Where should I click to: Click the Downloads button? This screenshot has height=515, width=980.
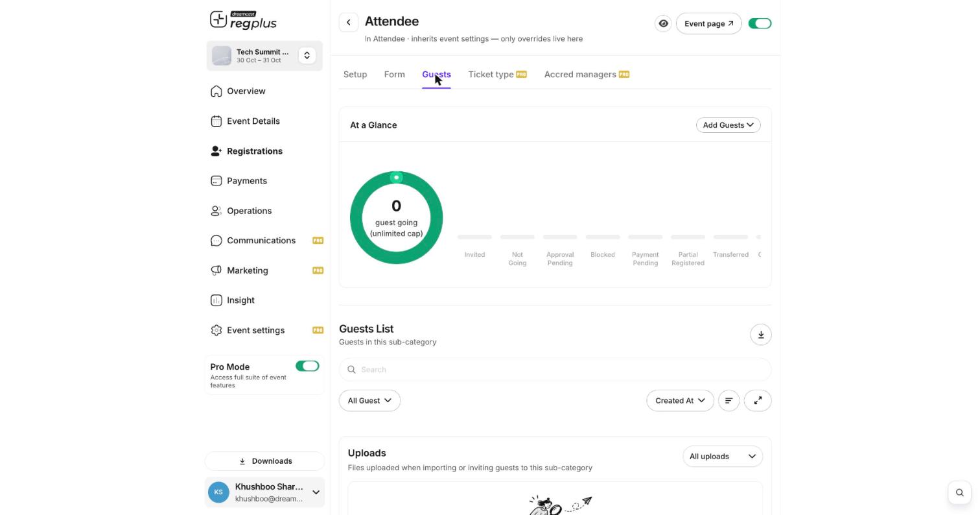tap(264, 461)
